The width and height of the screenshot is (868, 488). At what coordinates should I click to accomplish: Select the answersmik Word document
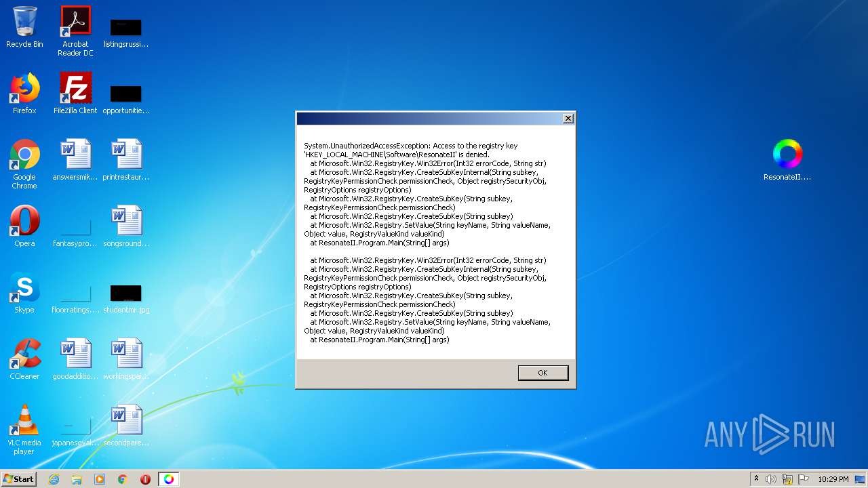pyautogui.click(x=75, y=160)
